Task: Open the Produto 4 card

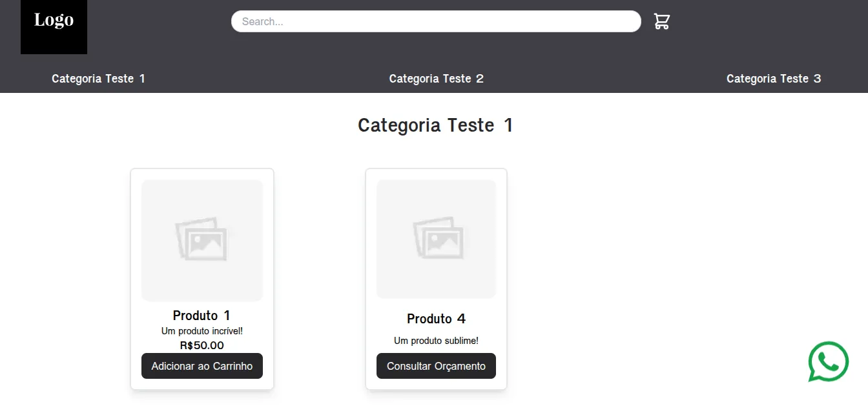Action: coord(436,279)
